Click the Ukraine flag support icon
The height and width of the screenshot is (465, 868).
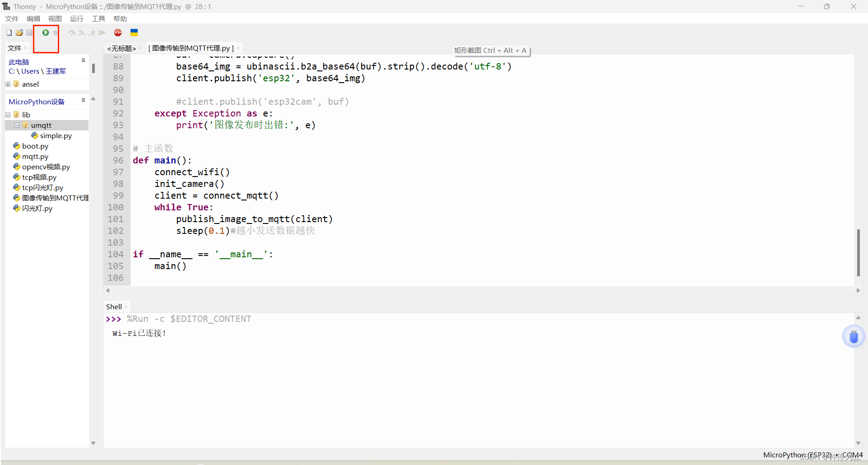pos(134,33)
